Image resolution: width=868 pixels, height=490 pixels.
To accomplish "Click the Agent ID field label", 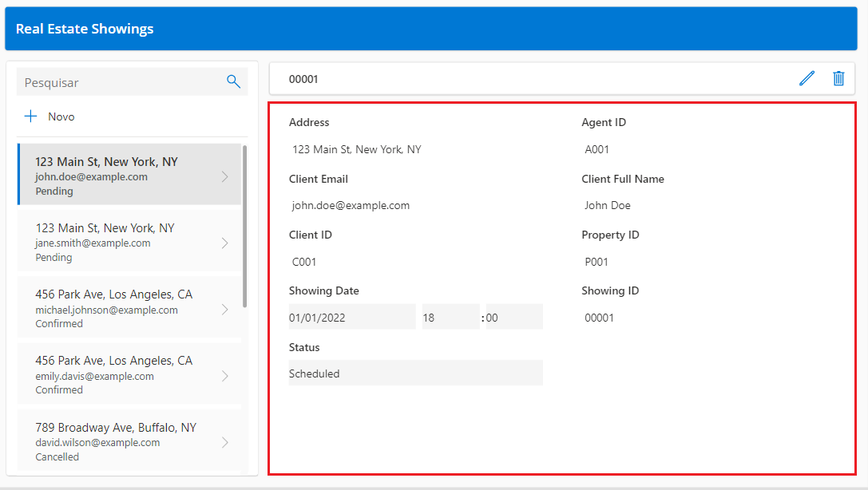I will (604, 122).
